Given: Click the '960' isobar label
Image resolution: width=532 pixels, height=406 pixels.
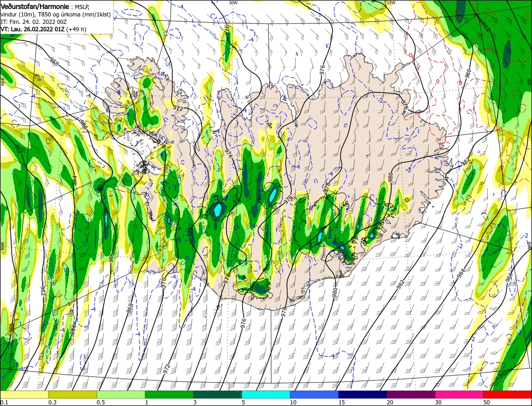Looking at the screenshot, I should [x=11, y=328].
